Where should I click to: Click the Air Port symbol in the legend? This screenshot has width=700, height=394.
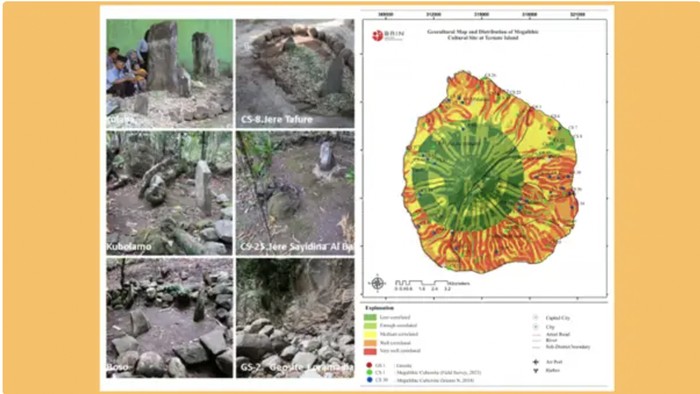(535, 362)
